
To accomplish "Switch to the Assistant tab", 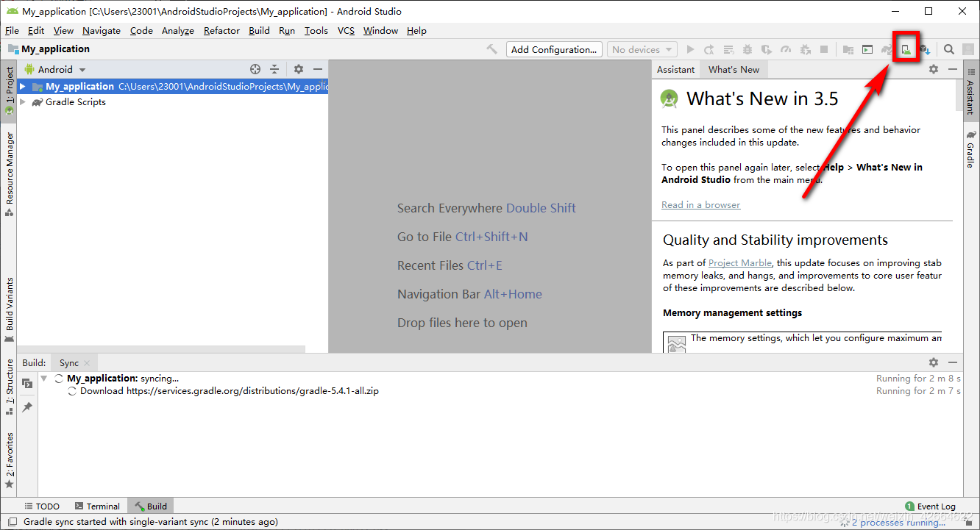I will pos(675,69).
